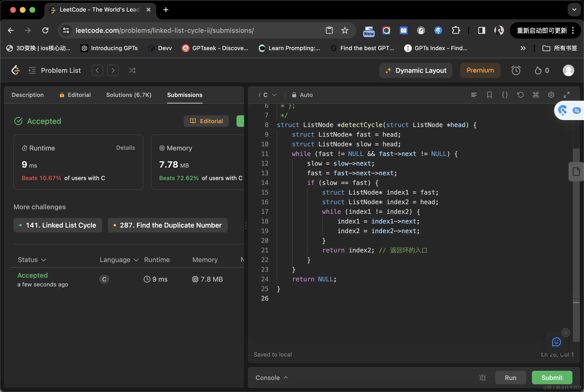Open 141. Linked List Cycle challenge
Viewport: 584px width, 392px height.
[58, 225]
